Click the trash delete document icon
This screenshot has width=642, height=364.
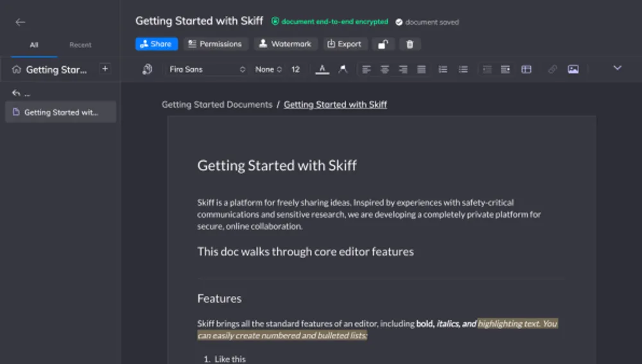point(410,44)
